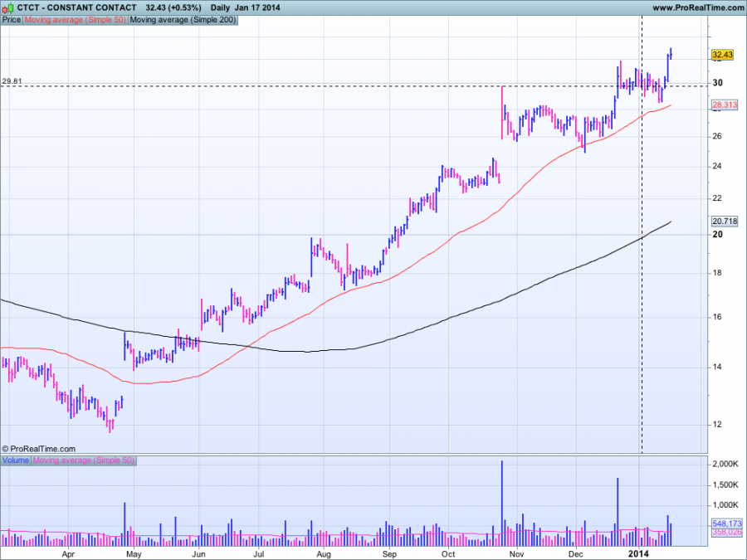Click the 2,000K volume axis label
Image resolution: width=747 pixels, height=560 pixels.
[x=725, y=465]
